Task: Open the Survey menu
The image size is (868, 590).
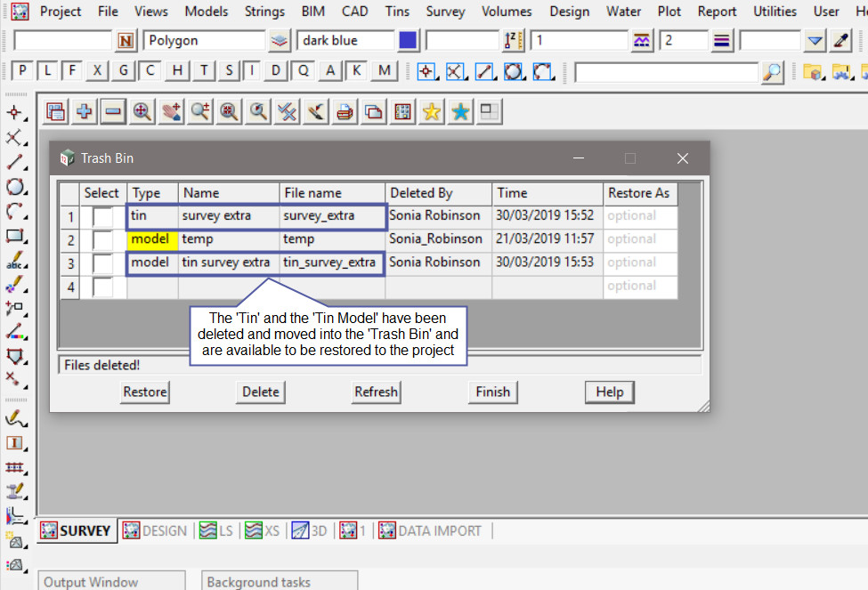Action: 445,12
